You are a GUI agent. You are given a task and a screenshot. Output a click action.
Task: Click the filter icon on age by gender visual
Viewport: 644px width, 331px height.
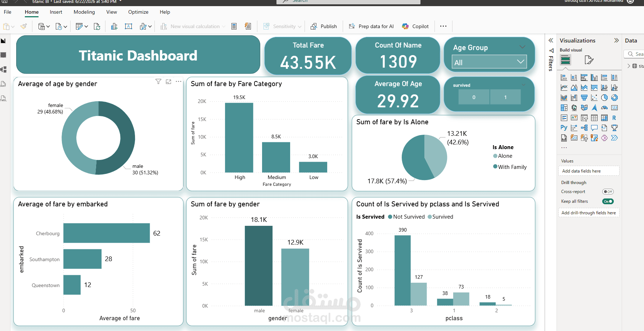[x=158, y=82]
